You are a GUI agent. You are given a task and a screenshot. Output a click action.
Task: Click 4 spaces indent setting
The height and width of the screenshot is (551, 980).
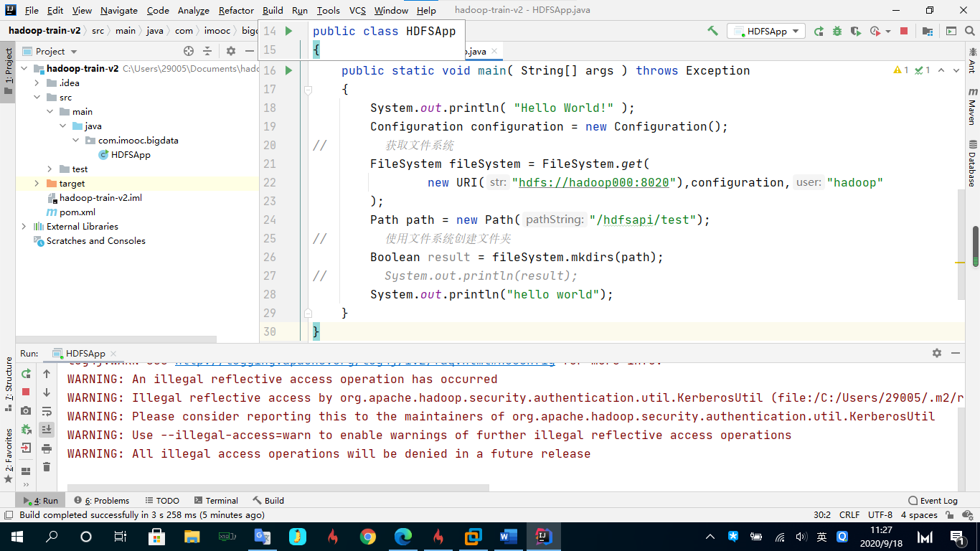[919, 515]
